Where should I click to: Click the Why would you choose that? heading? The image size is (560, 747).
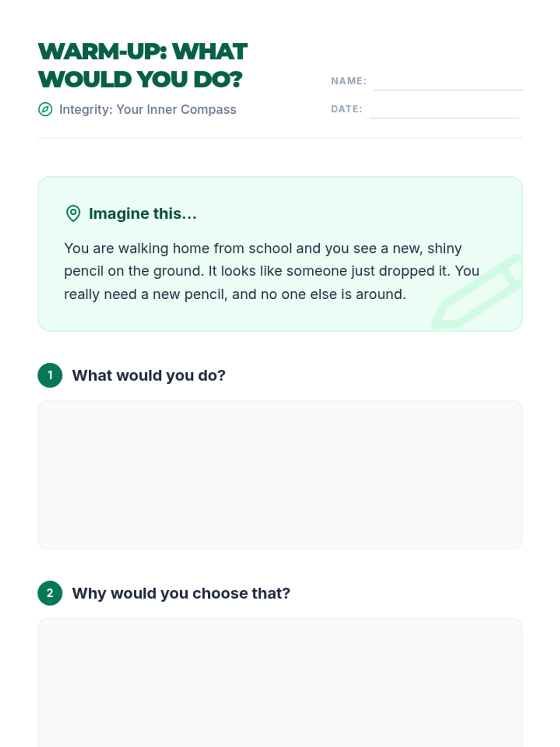(181, 593)
